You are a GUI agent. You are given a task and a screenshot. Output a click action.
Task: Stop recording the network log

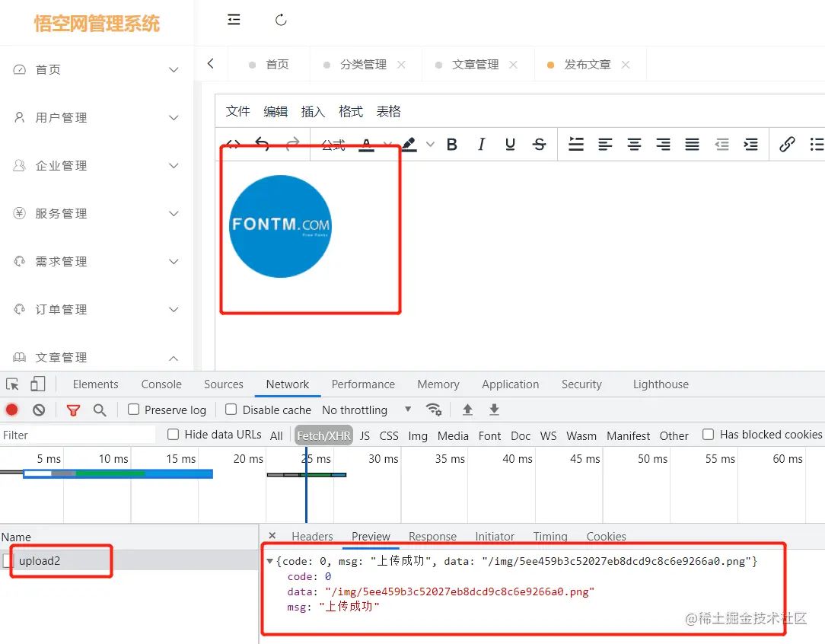click(12, 410)
